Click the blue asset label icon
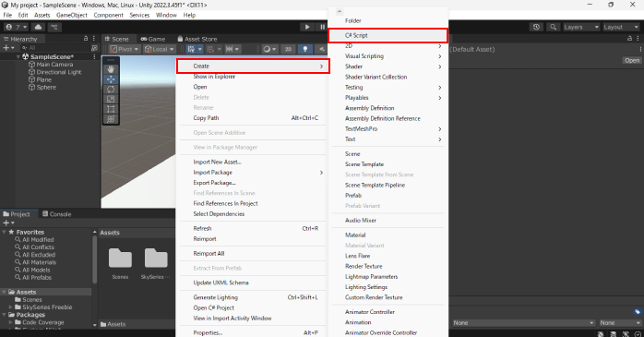Viewport: 644px width, 337px height. (x=637, y=312)
